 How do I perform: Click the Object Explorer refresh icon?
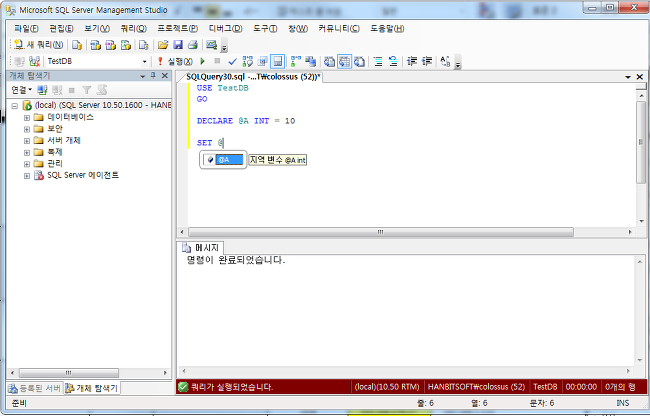pyautogui.click(x=102, y=90)
